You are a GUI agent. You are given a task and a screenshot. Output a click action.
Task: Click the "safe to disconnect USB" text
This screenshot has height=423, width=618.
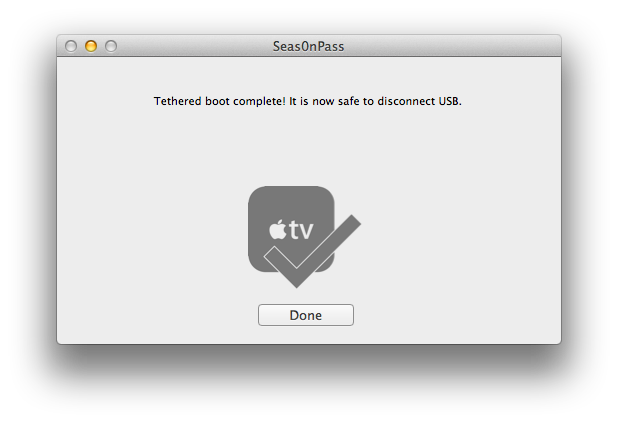(x=399, y=101)
